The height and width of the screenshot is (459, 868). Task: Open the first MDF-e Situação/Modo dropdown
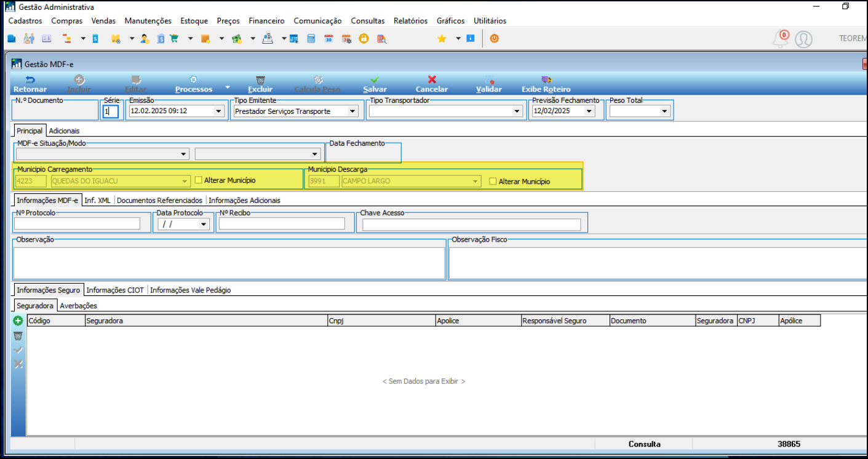tap(183, 154)
